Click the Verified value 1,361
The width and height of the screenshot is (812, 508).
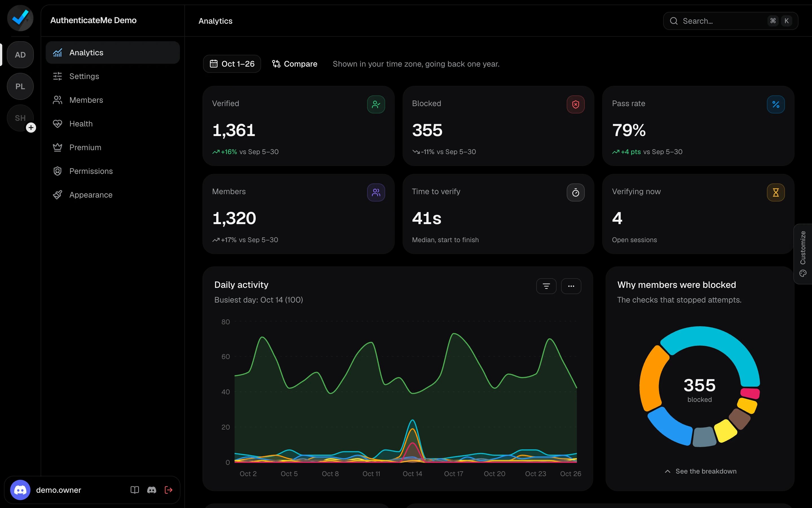coord(234,130)
